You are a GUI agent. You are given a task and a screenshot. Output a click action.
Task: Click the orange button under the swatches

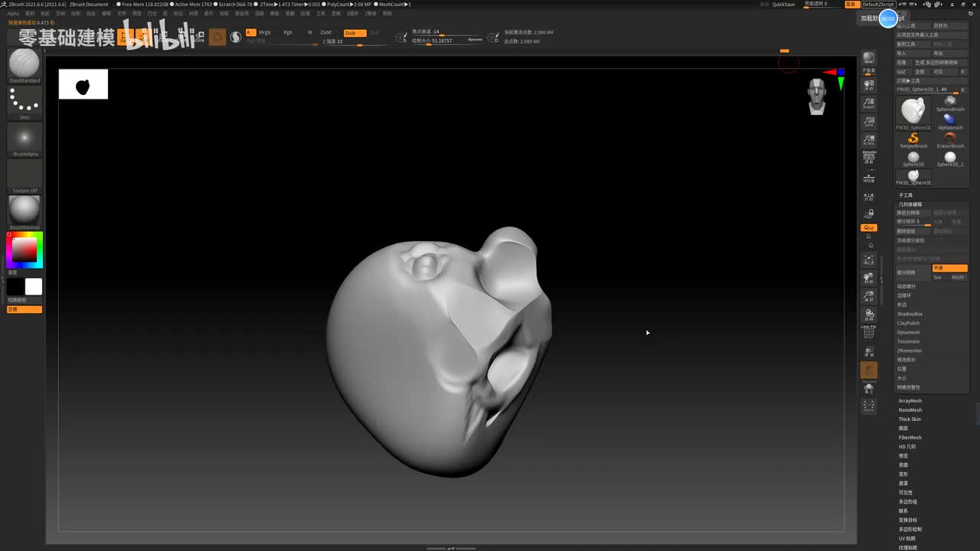click(x=24, y=309)
